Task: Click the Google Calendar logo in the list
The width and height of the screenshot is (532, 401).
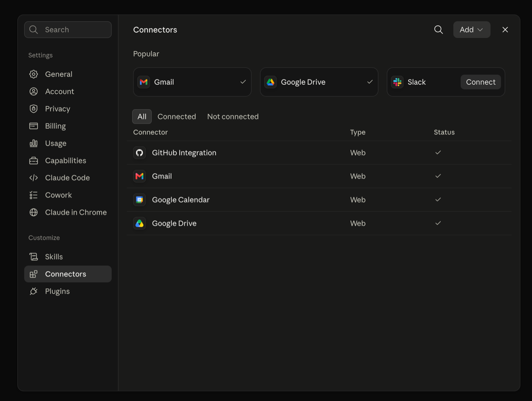Action: [x=139, y=200]
